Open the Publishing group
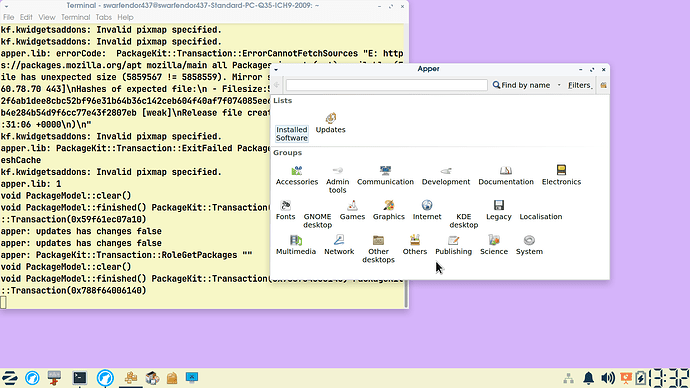The width and height of the screenshot is (690, 388). point(453,245)
